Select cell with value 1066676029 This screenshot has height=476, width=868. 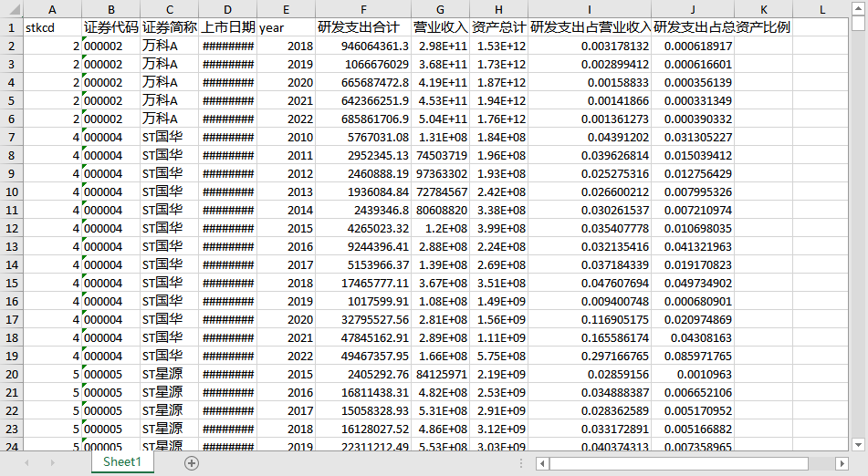tap(363, 64)
